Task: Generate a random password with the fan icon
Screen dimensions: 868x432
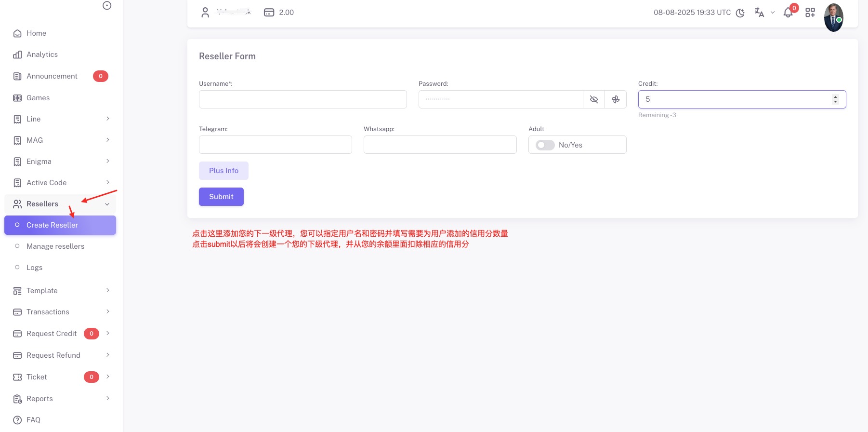Action: [x=616, y=99]
